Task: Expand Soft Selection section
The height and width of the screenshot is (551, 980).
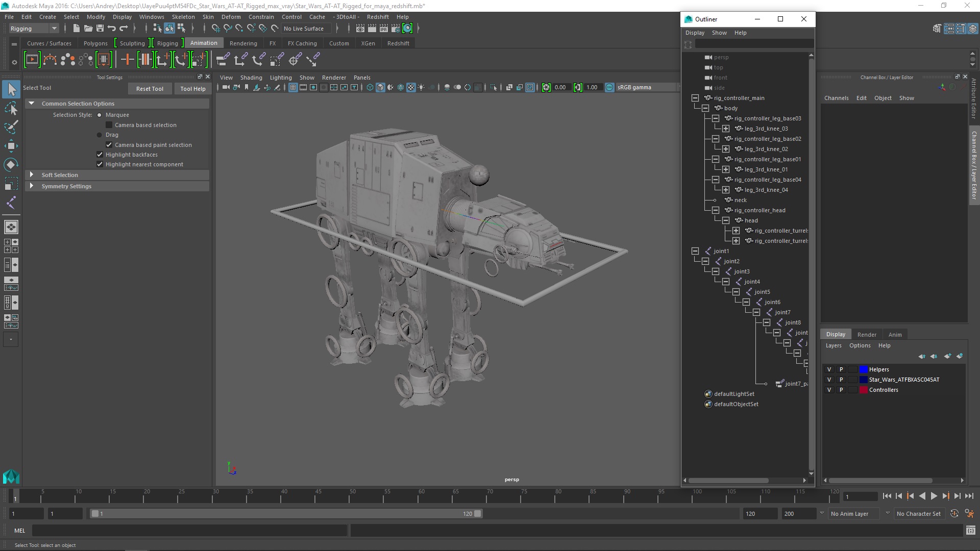Action: pyautogui.click(x=32, y=175)
